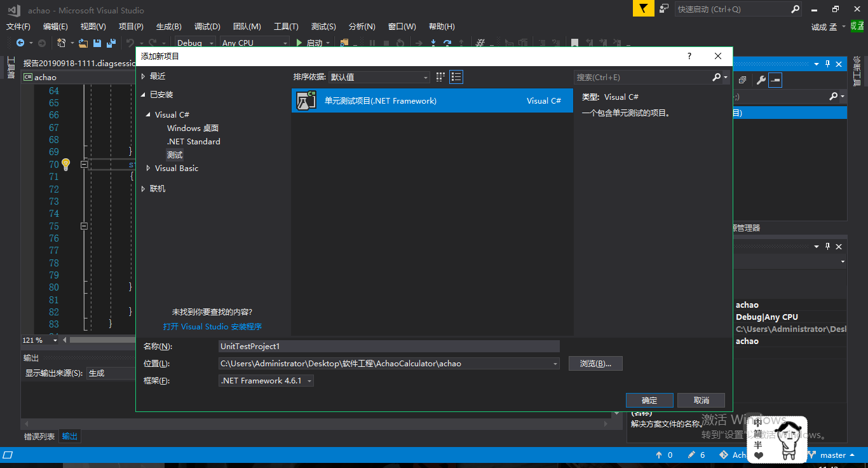Collapse the Visual C# tree node
This screenshot has height=468, width=868.
coord(148,115)
